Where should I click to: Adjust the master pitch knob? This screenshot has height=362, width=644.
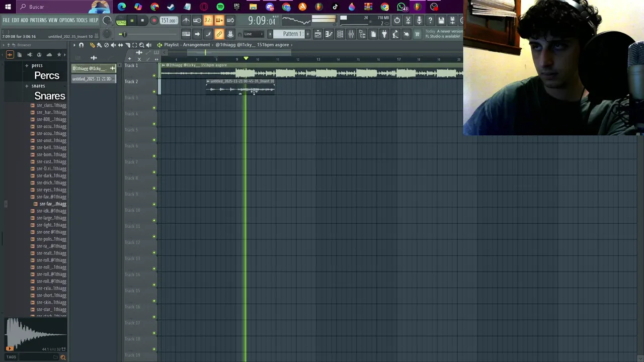pos(107,34)
